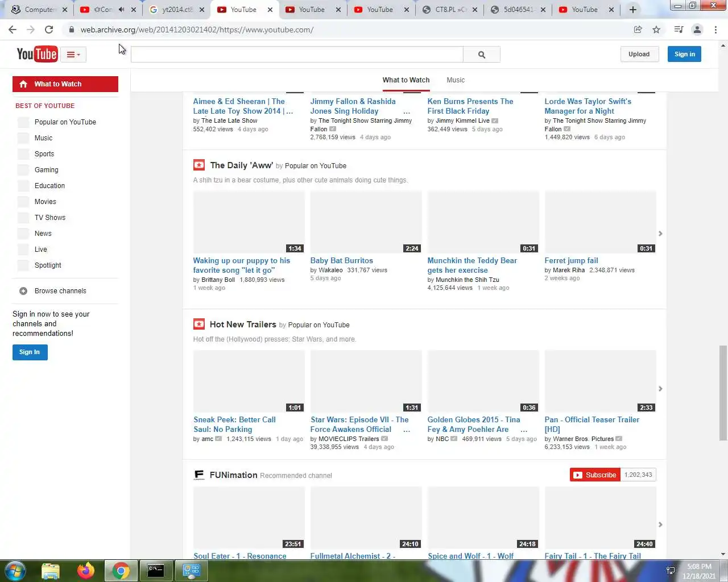The image size is (728, 582).
Task: Open Sneak Peek Better Call Saul thumbnail
Action: [x=249, y=381]
